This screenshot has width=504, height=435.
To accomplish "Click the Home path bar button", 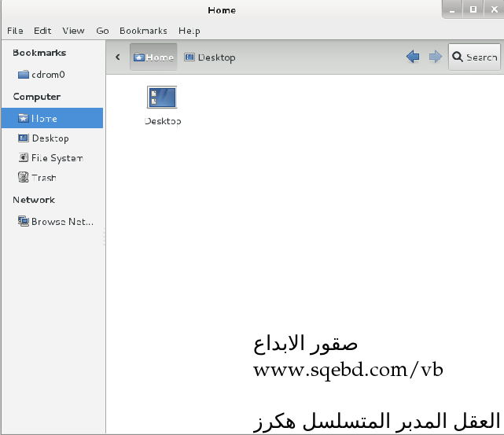I will coord(153,57).
